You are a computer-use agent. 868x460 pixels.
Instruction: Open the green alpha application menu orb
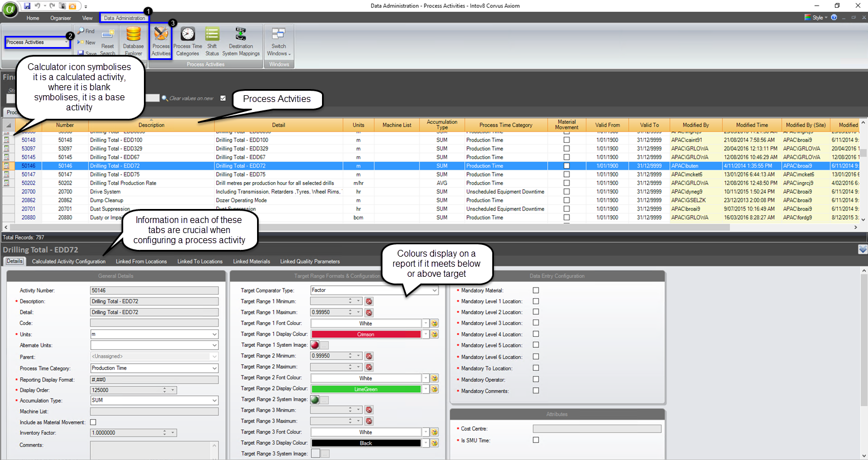click(10, 10)
